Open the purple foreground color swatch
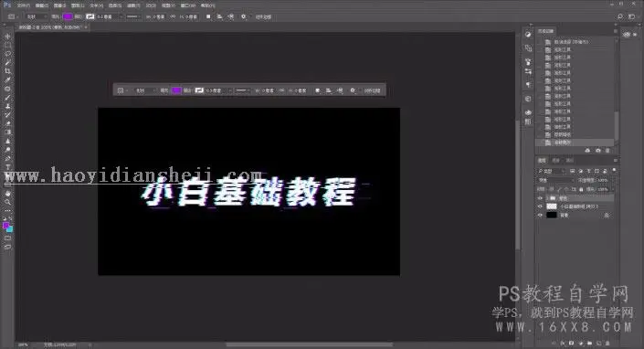This screenshot has width=644, height=349. click(x=6, y=226)
